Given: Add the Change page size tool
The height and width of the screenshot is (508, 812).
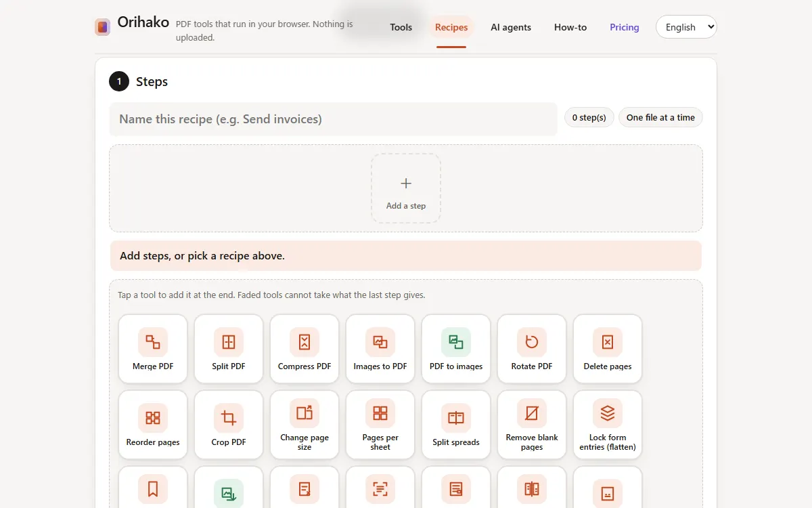Looking at the screenshot, I should pos(304,425).
